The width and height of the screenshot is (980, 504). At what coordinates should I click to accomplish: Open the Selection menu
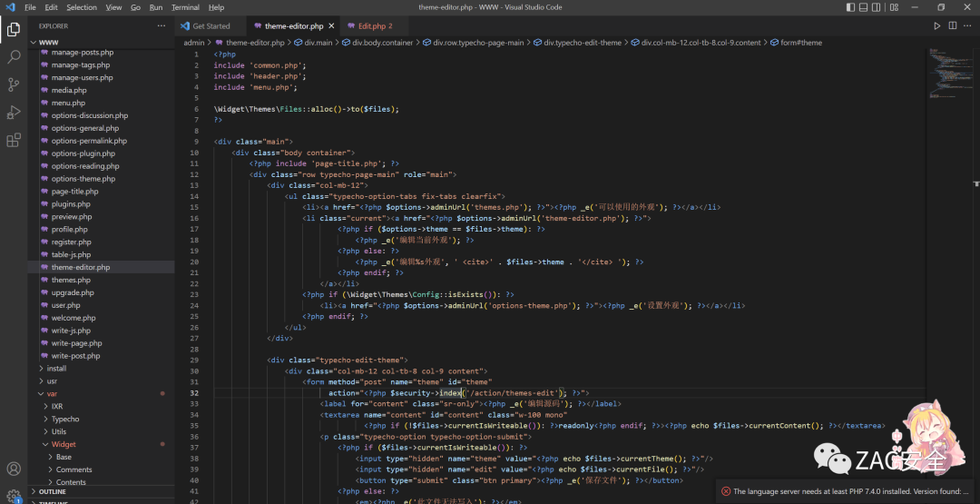(x=82, y=7)
